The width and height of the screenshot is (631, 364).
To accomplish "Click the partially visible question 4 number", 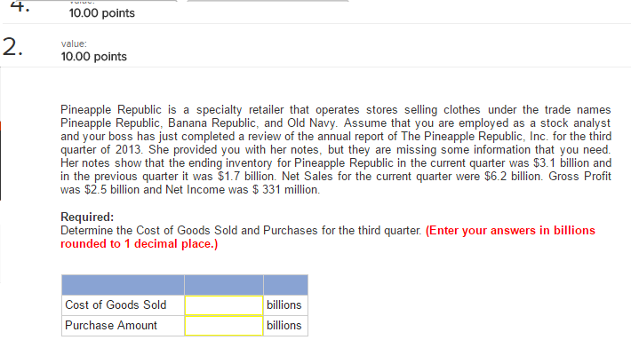I will tap(20, 5).
